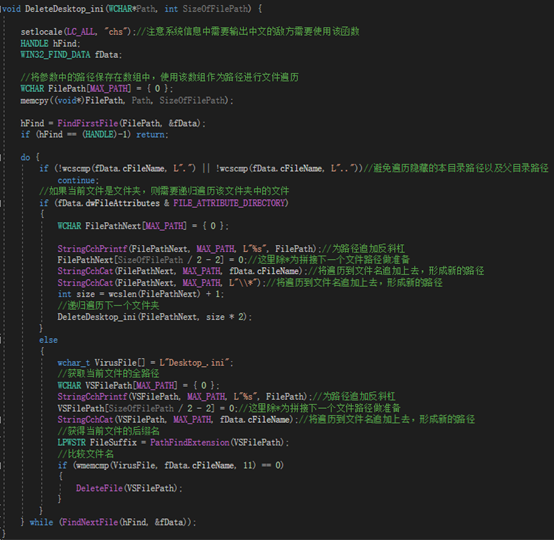The image size is (554, 540).
Task: Collapse the do loop block fold marker
Action: pyautogui.click(x=1, y=157)
